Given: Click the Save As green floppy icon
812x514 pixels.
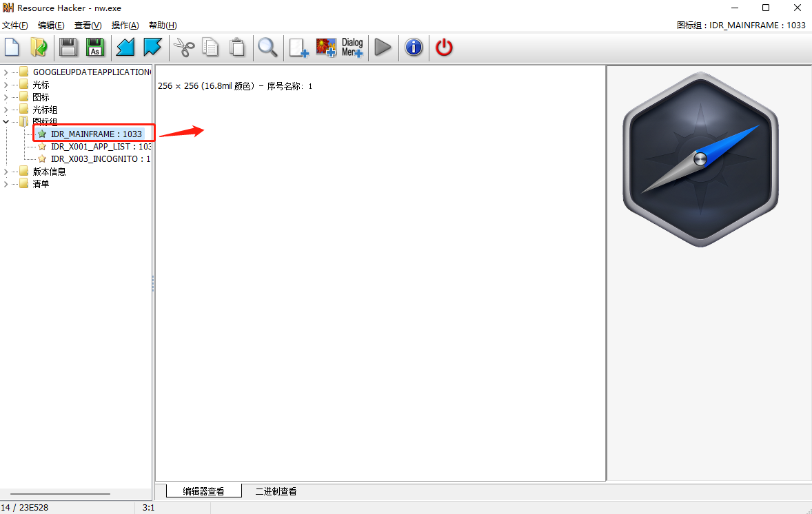Looking at the screenshot, I should 95,47.
